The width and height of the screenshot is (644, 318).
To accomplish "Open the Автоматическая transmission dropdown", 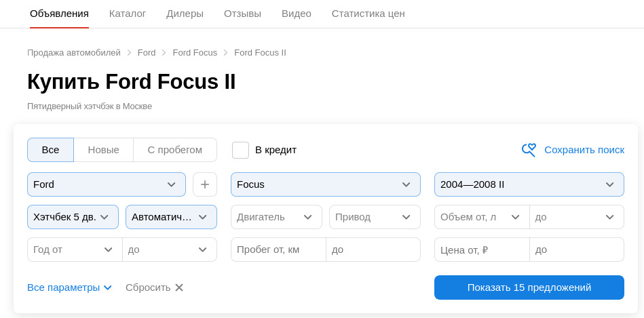I will (x=171, y=217).
